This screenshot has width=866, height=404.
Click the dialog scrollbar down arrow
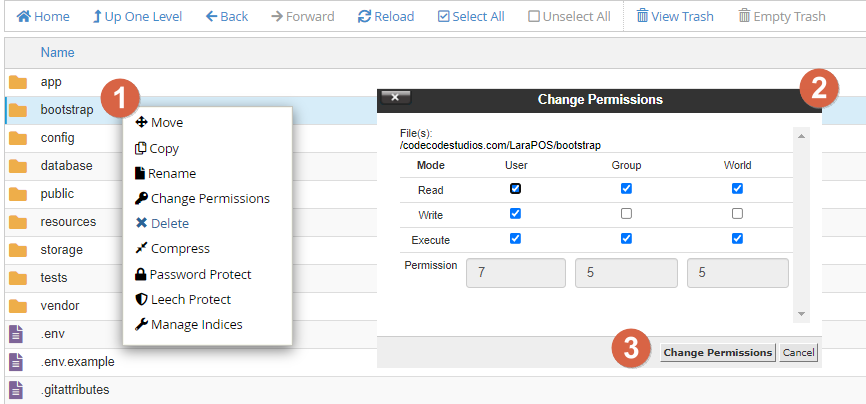pos(800,314)
